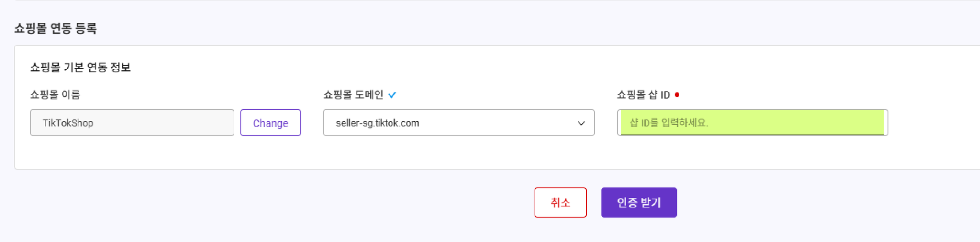
Task: Click the purple 인증 받기 button
Action: pos(639,202)
